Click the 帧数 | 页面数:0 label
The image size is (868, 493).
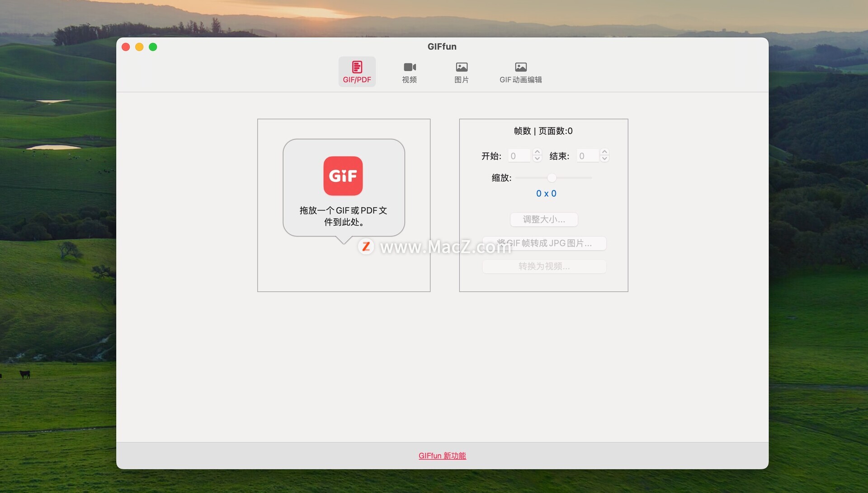click(543, 131)
